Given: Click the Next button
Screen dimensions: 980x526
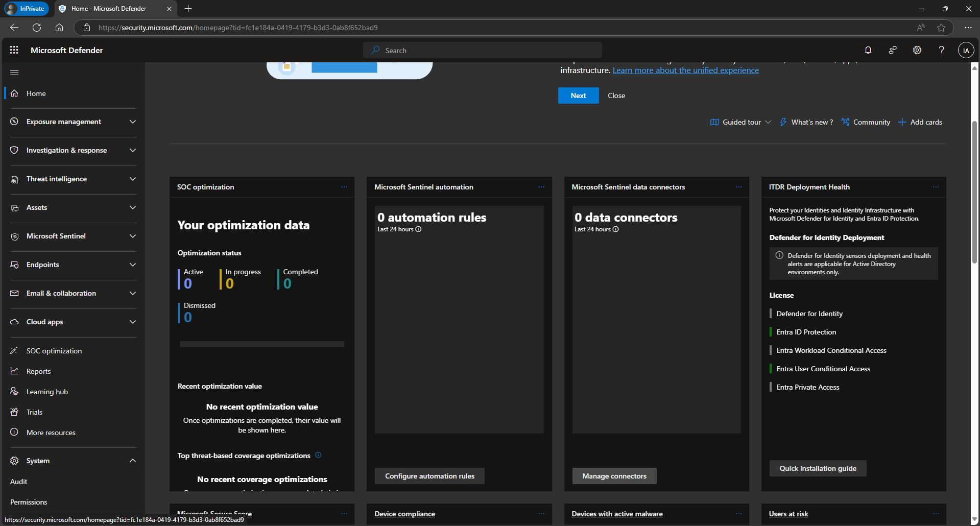Looking at the screenshot, I should point(578,95).
